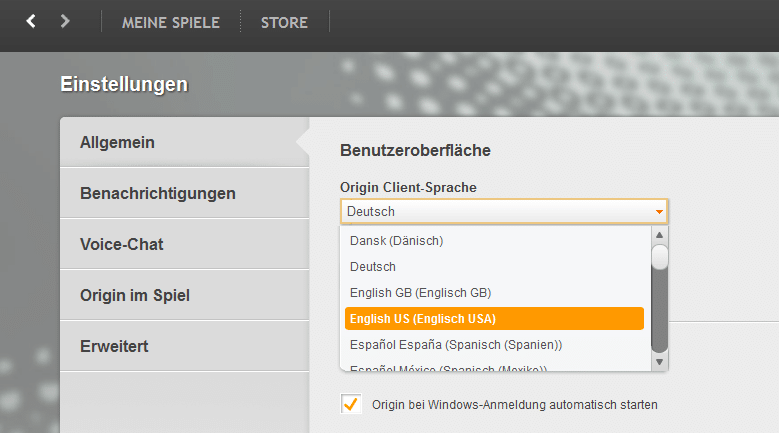Click the scrollbar up arrow in language list
The height and width of the screenshot is (433, 779).
click(x=660, y=234)
